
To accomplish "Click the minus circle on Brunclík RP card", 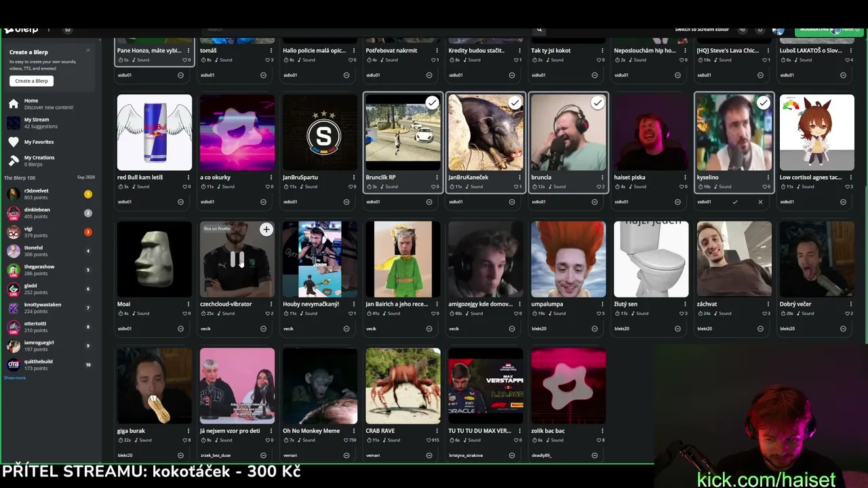I will [429, 202].
